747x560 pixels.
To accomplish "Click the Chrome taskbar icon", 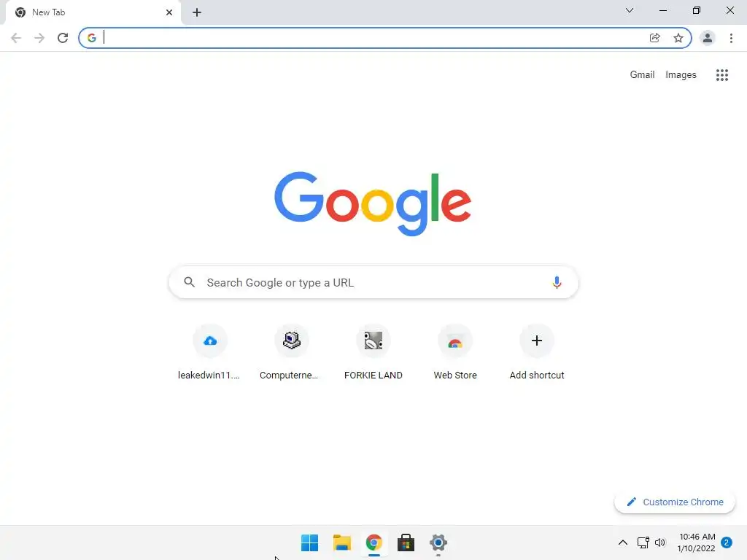I will 374,542.
